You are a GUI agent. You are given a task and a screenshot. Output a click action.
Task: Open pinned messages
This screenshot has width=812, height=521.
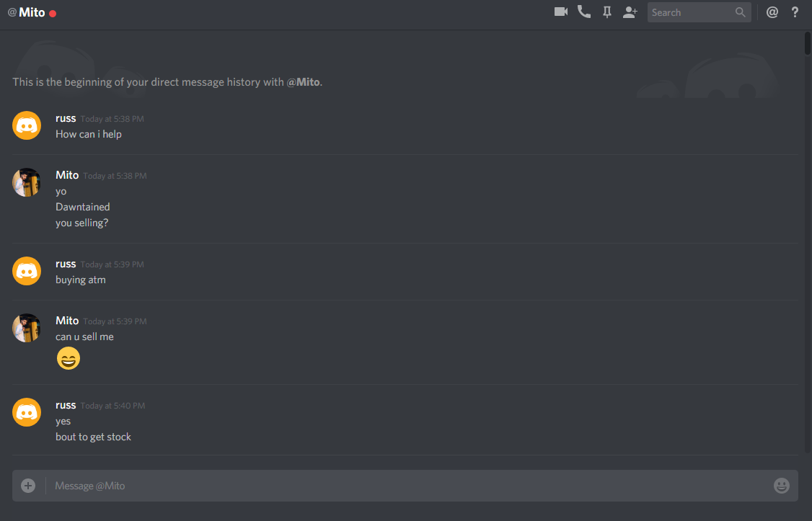607,12
